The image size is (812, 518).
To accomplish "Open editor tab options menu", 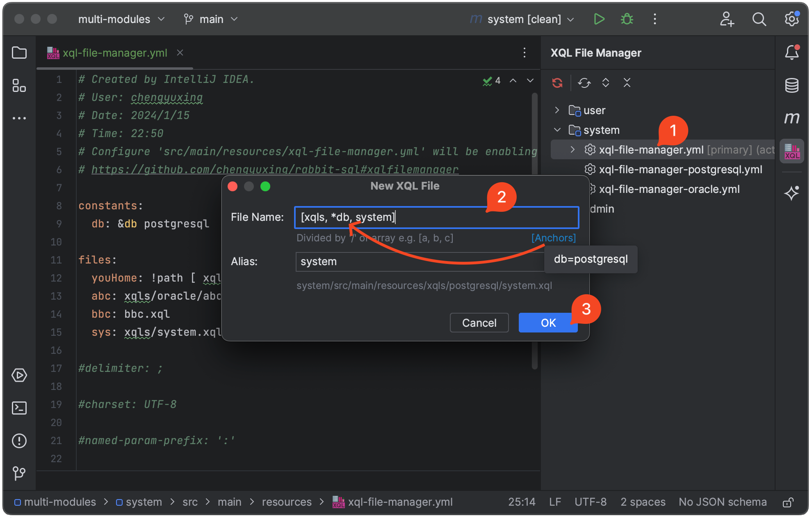I will [525, 53].
